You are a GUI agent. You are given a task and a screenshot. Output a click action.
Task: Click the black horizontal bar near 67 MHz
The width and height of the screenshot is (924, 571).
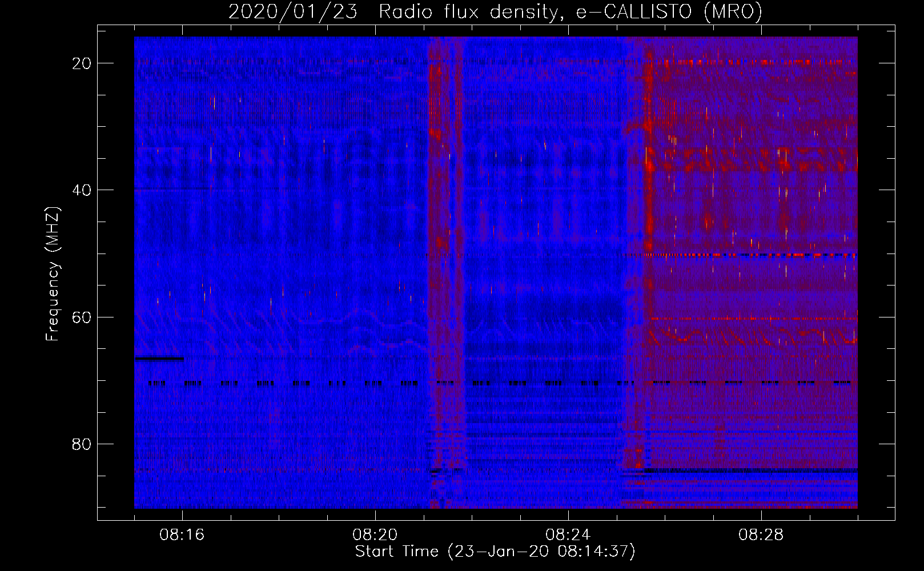[x=159, y=359]
